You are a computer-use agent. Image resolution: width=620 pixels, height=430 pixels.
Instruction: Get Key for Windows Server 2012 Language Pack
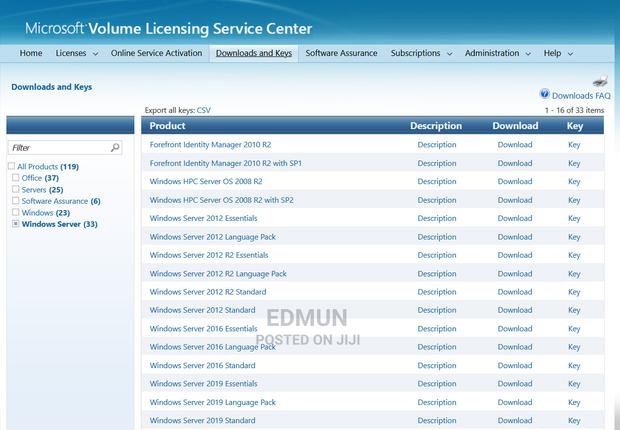(x=574, y=237)
